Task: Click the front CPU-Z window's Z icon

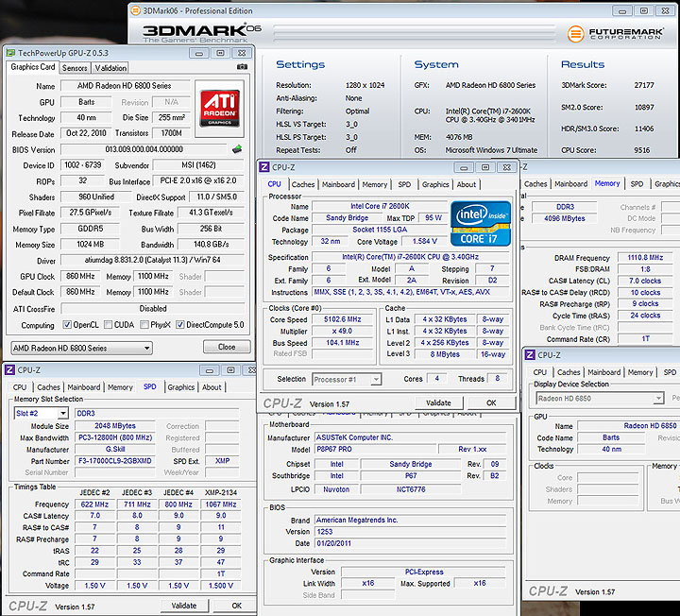Action: pos(263,167)
